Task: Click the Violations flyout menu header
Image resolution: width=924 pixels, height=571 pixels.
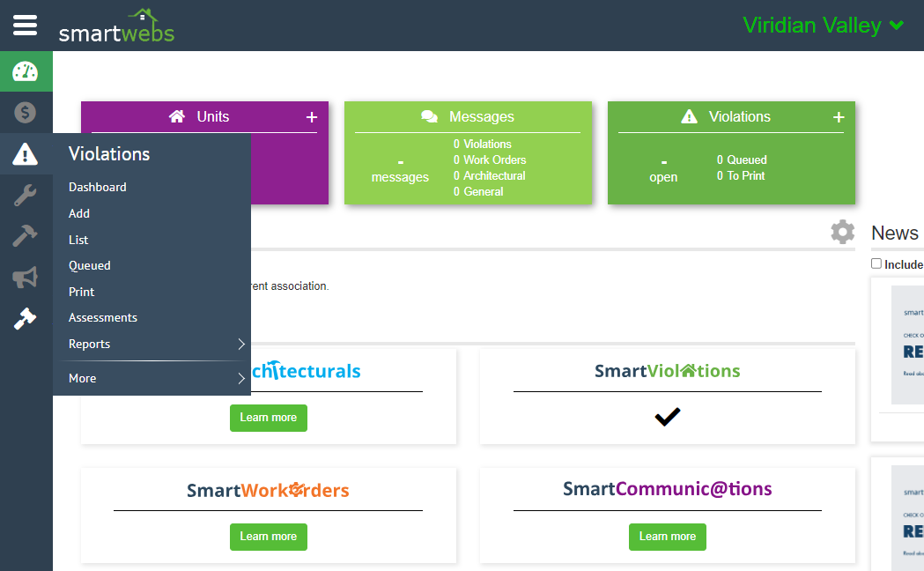Action: [x=109, y=154]
